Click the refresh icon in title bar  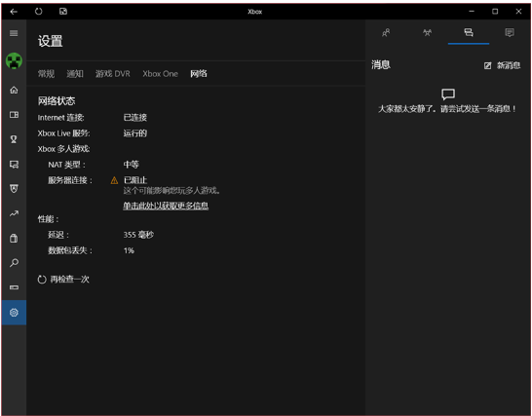point(38,12)
